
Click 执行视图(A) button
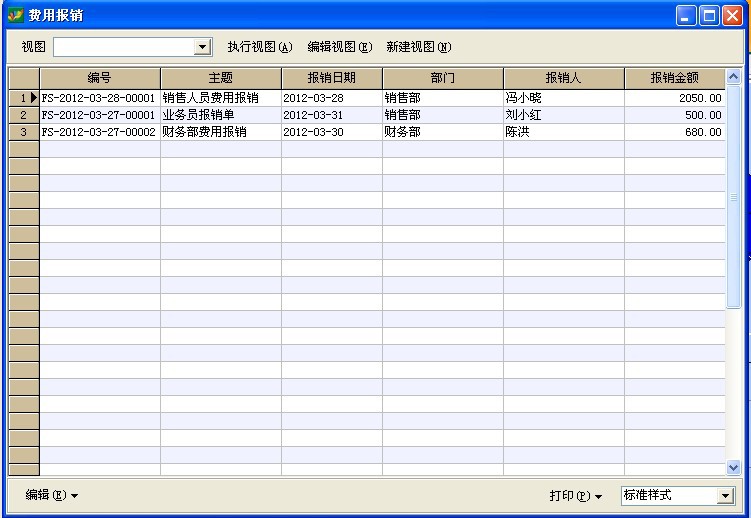[x=259, y=47]
